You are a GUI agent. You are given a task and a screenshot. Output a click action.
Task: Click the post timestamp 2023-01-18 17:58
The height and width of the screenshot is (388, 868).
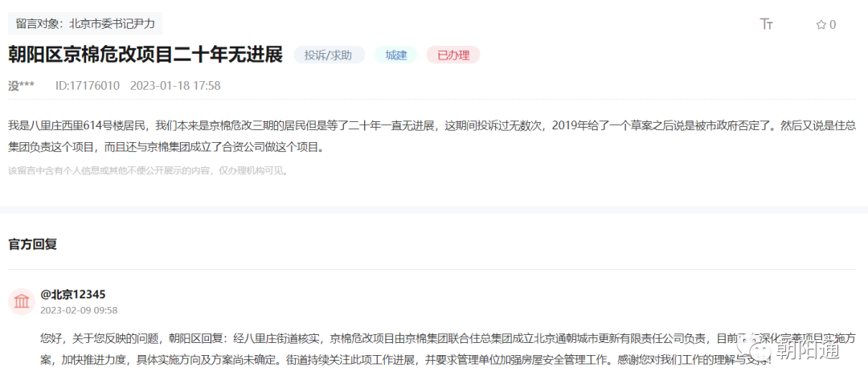point(174,85)
